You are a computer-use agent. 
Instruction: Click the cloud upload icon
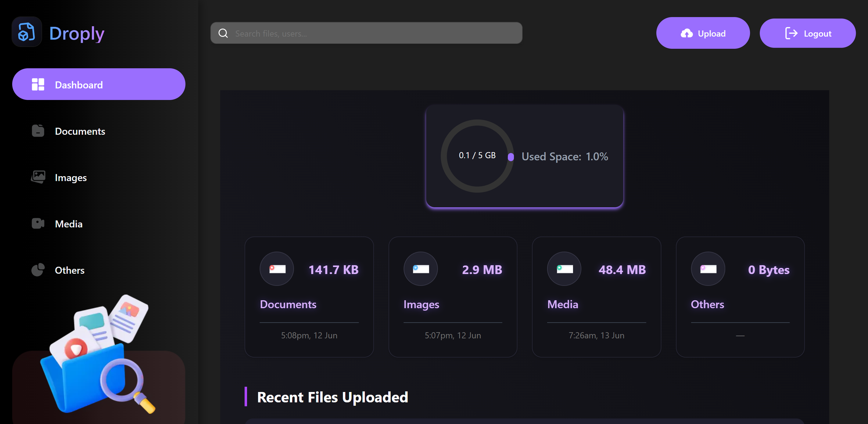click(x=687, y=33)
